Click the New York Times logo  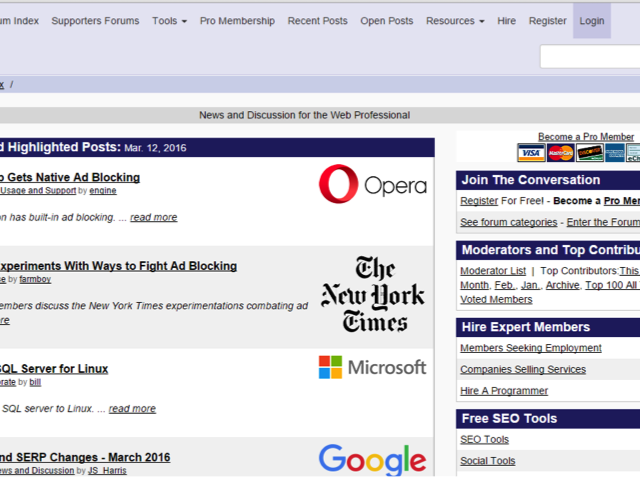coord(373,294)
